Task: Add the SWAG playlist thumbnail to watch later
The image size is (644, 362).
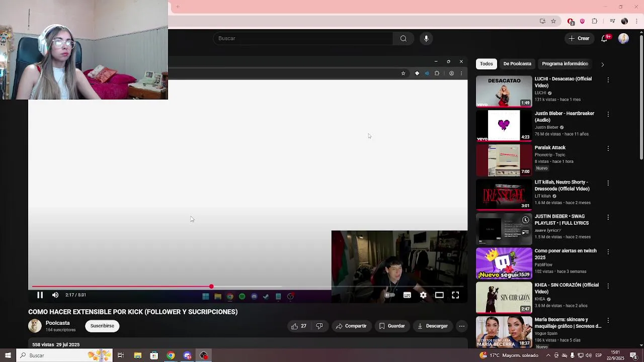Action: click(x=526, y=220)
